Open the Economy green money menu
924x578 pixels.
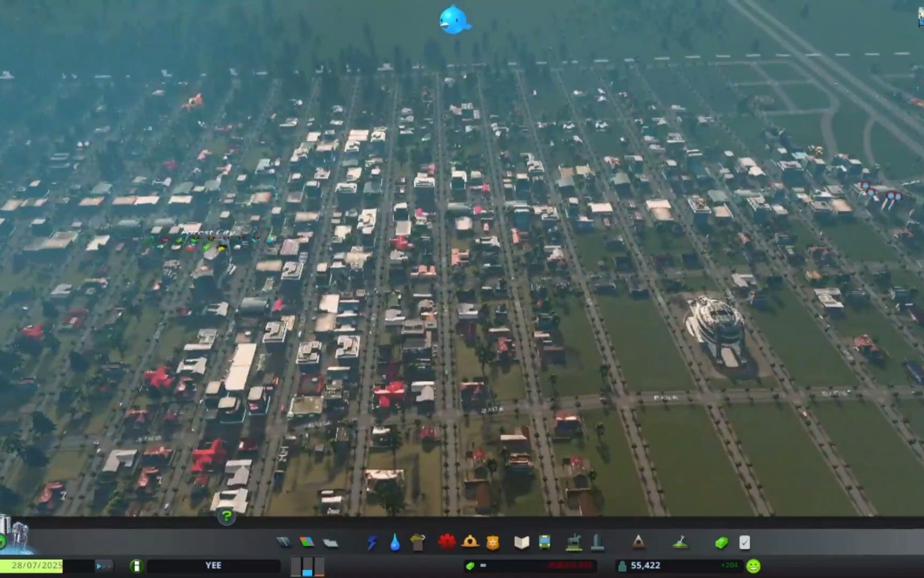tap(721, 543)
